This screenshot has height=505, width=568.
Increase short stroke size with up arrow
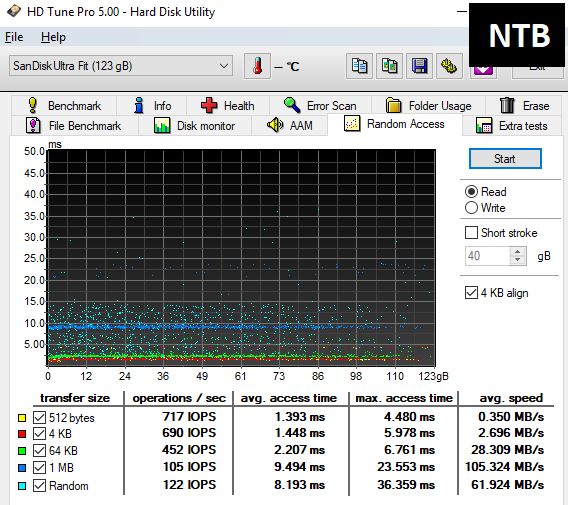pyautogui.click(x=518, y=252)
